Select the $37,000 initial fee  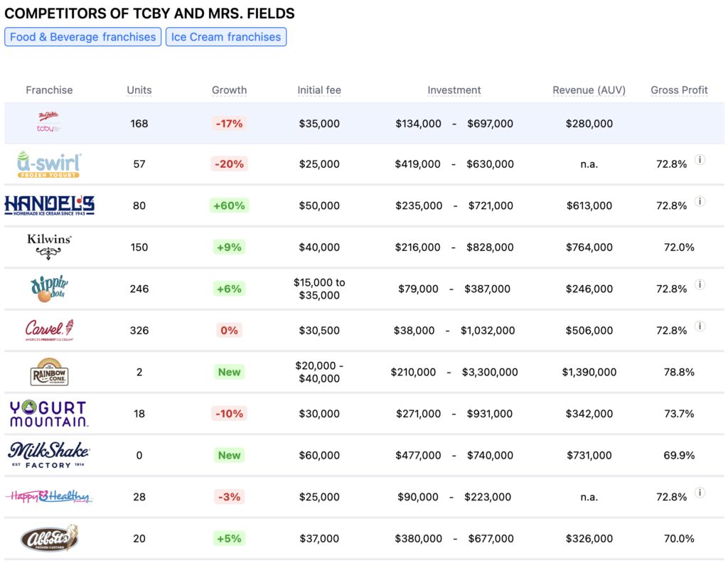pyautogui.click(x=319, y=539)
